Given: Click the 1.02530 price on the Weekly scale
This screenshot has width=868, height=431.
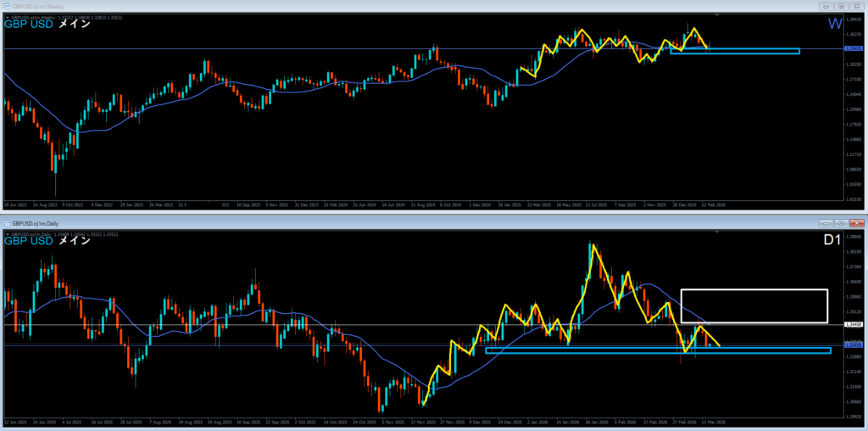Looking at the screenshot, I should point(853,199).
